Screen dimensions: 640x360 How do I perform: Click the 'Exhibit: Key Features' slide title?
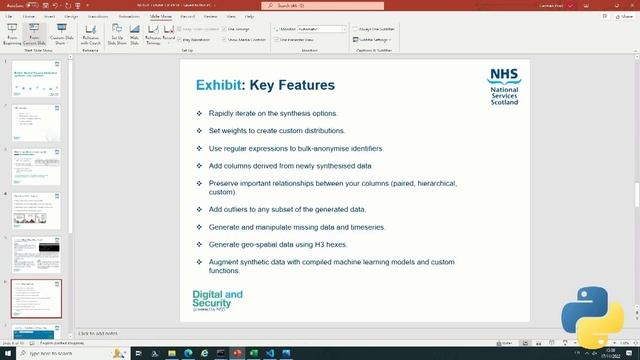265,85
